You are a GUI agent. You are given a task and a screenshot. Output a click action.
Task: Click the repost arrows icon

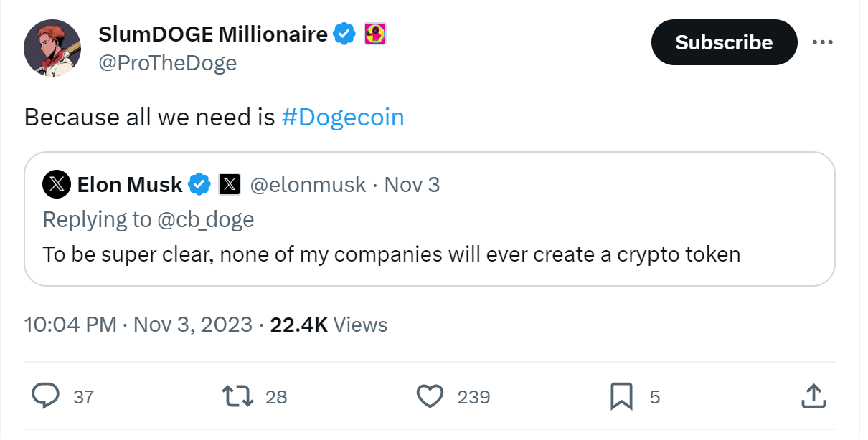(237, 396)
